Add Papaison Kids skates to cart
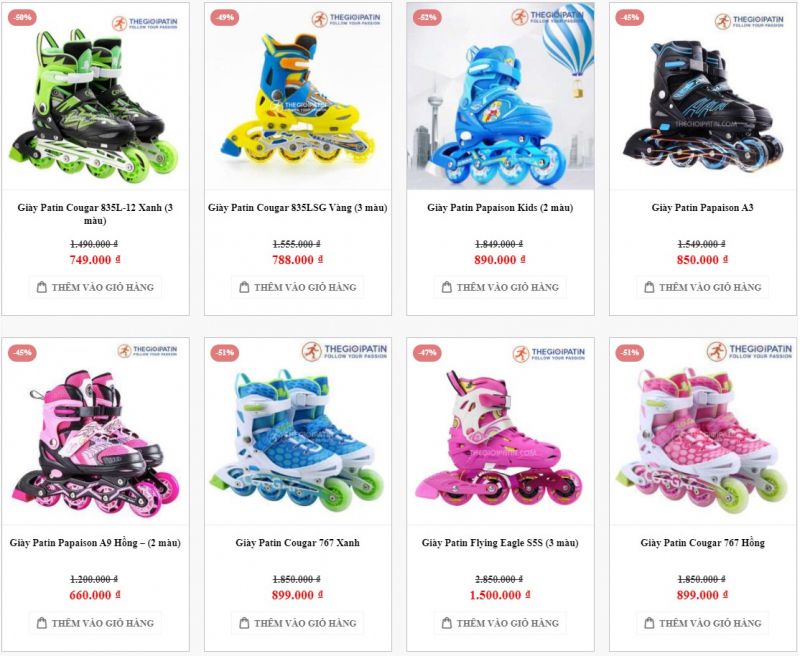Image resolution: width=800 pixels, height=656 pixels. point(501,287)
